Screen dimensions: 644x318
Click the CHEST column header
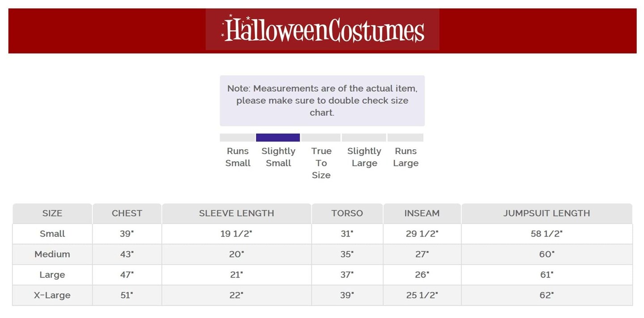click(x=127, y=213)
